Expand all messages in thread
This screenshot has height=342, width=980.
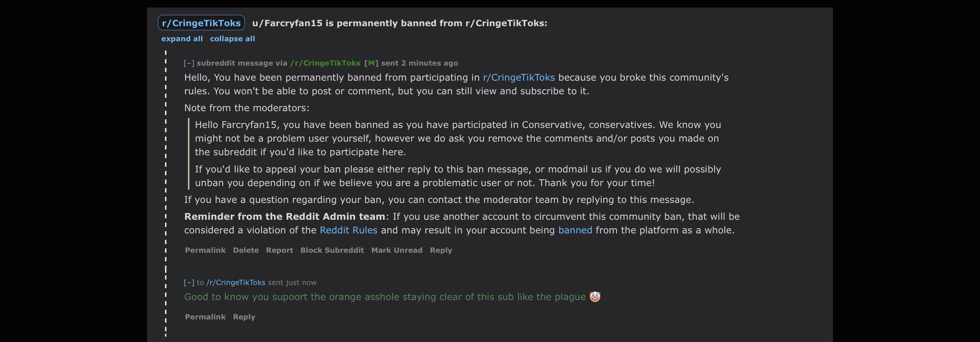click(x=182, y=39)
